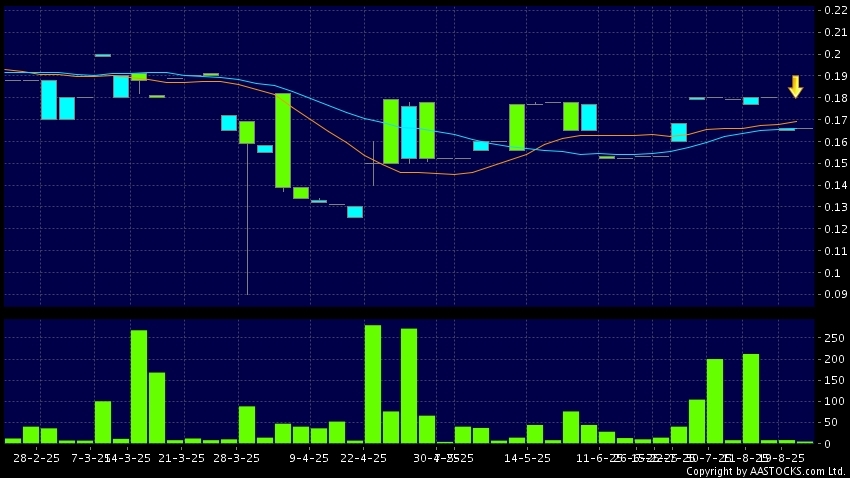Click the tall volume bar above 14-3-25

pyautogui.click(x=139, y=386)
